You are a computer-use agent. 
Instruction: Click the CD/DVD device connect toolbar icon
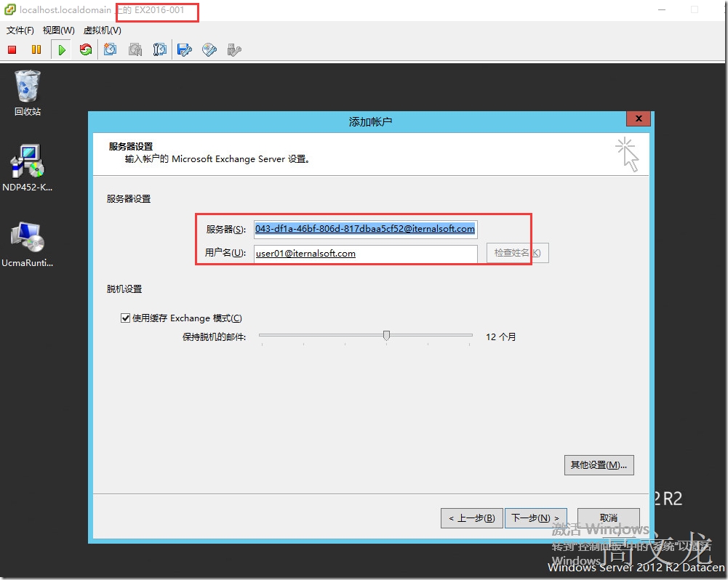coord(209,49)
